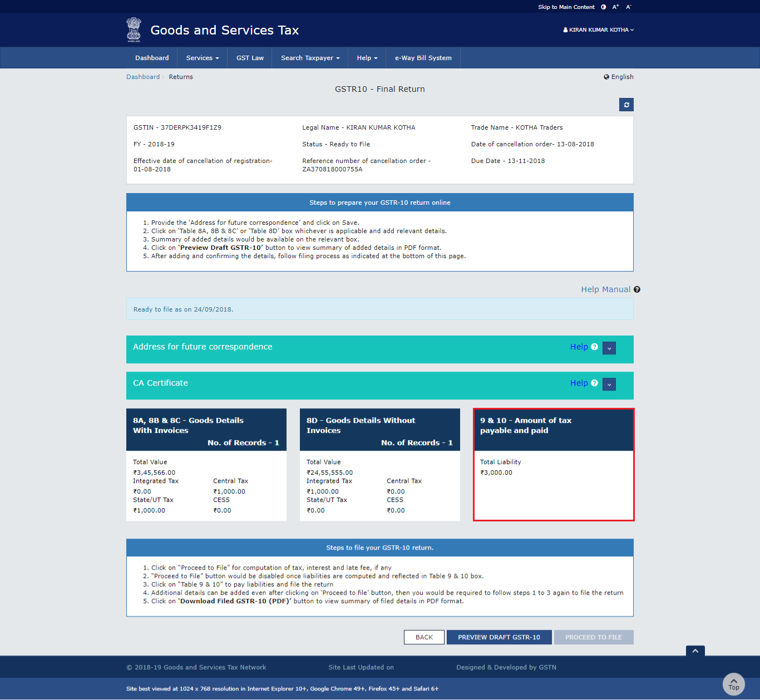Open the KIRAN KUMAR KOTHA user dropdown
Image resolution: width=760 pixels, height=700 pixels.
[598, 29]
